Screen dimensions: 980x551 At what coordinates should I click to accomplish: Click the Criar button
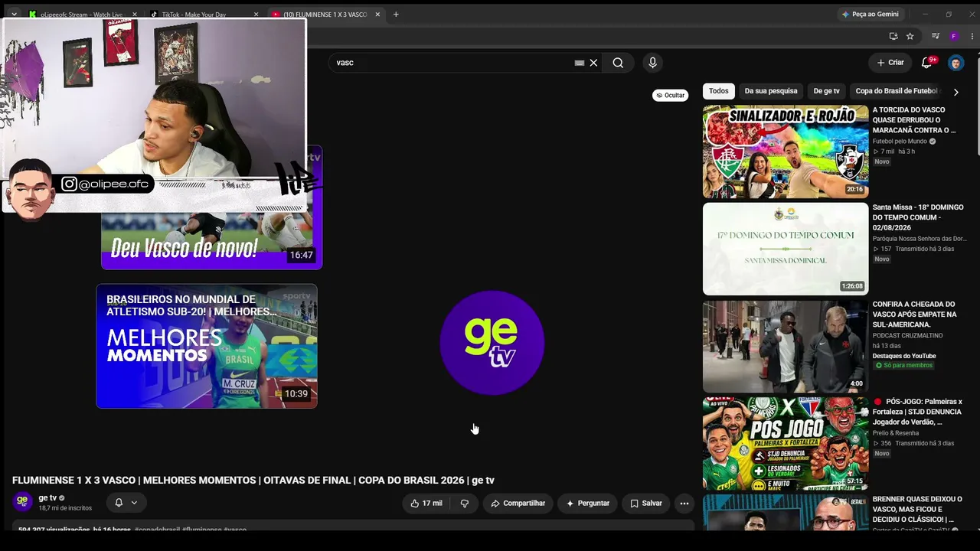890,63
